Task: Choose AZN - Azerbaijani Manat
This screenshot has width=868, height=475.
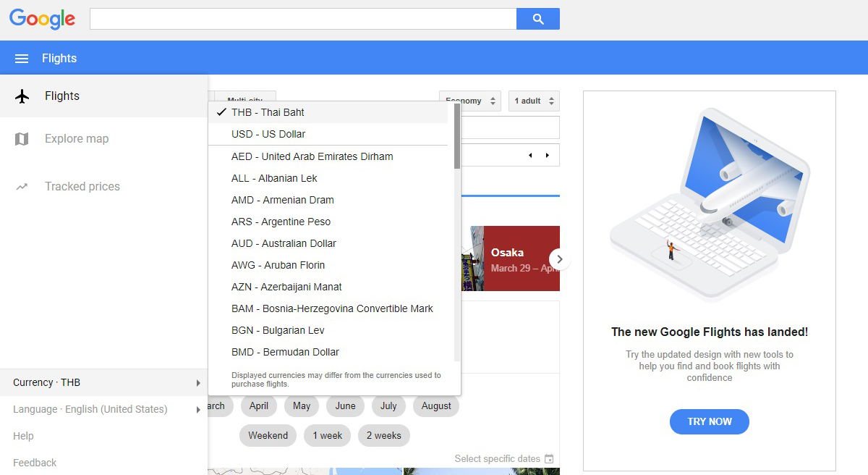Action: coord(328,287)
